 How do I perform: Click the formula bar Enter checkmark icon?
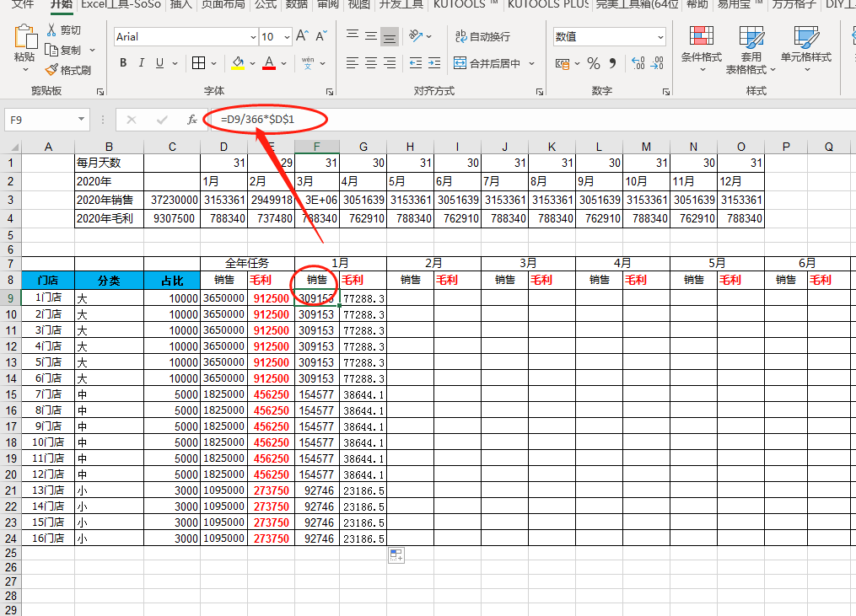[162, 120]
